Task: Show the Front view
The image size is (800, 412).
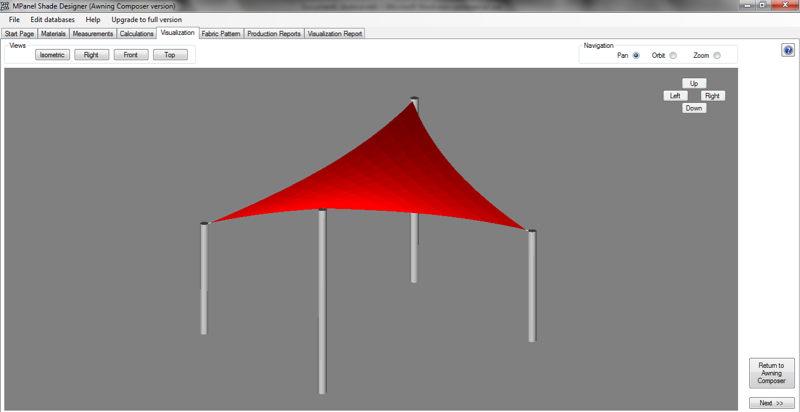Action: [130, 55]
